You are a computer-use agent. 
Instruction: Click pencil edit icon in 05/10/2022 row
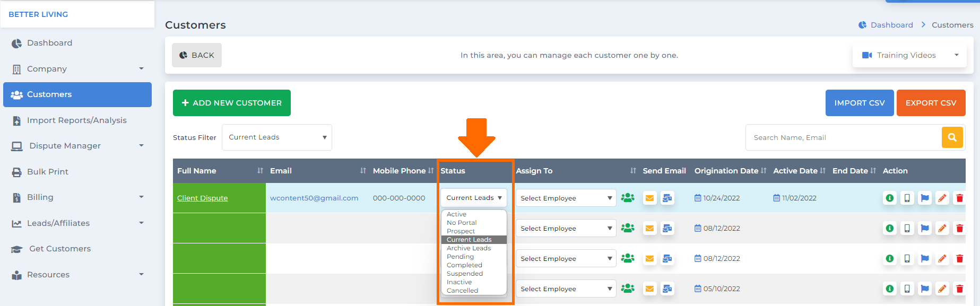pyautogui.click(x=942, y=288)
